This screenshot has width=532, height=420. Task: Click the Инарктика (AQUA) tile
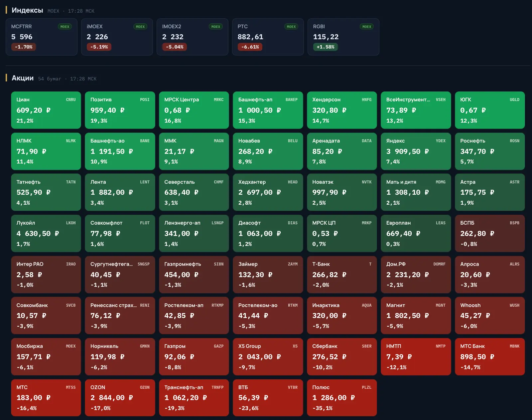tap(342, 315)
